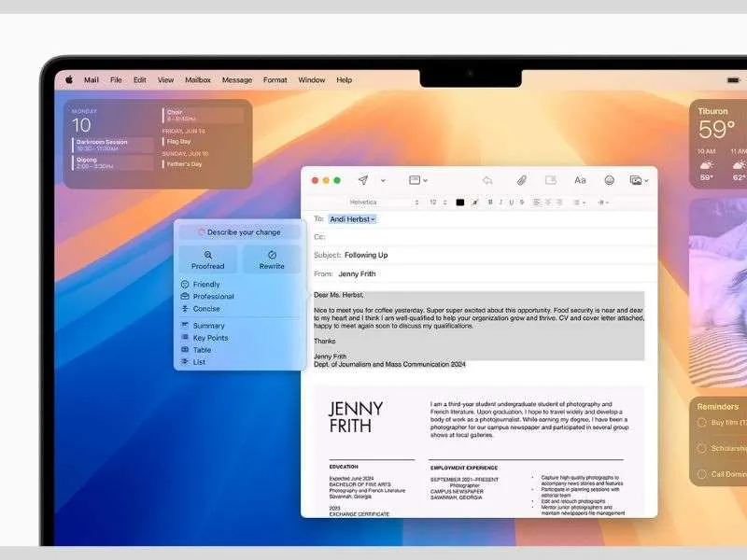Click the Cc field
Screen dimensions: 747x560
point(479,237)
